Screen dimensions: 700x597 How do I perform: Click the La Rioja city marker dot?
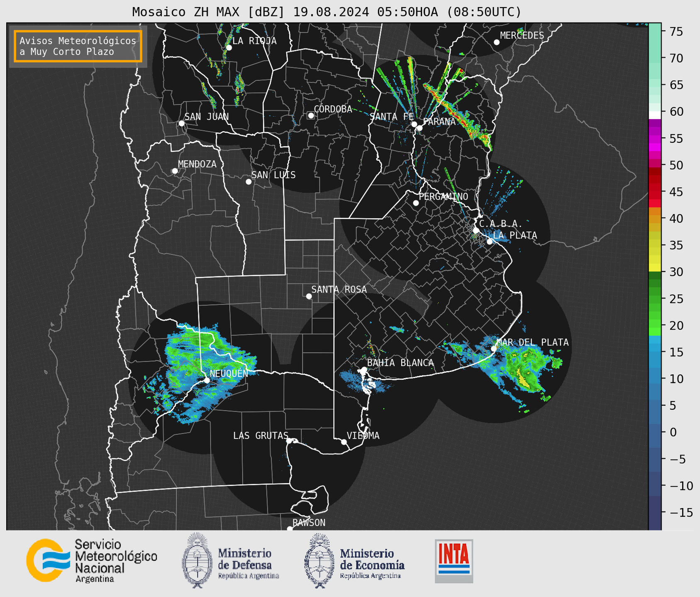[229, 48]
